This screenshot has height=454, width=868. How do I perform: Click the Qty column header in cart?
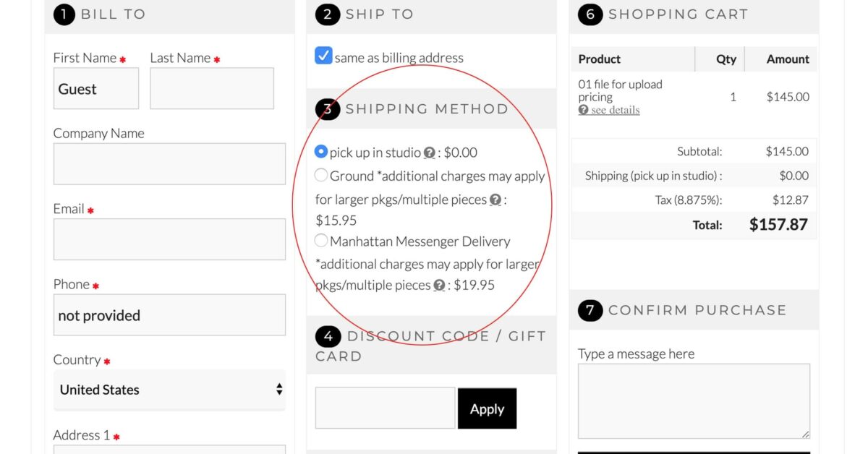pos(726,59)
